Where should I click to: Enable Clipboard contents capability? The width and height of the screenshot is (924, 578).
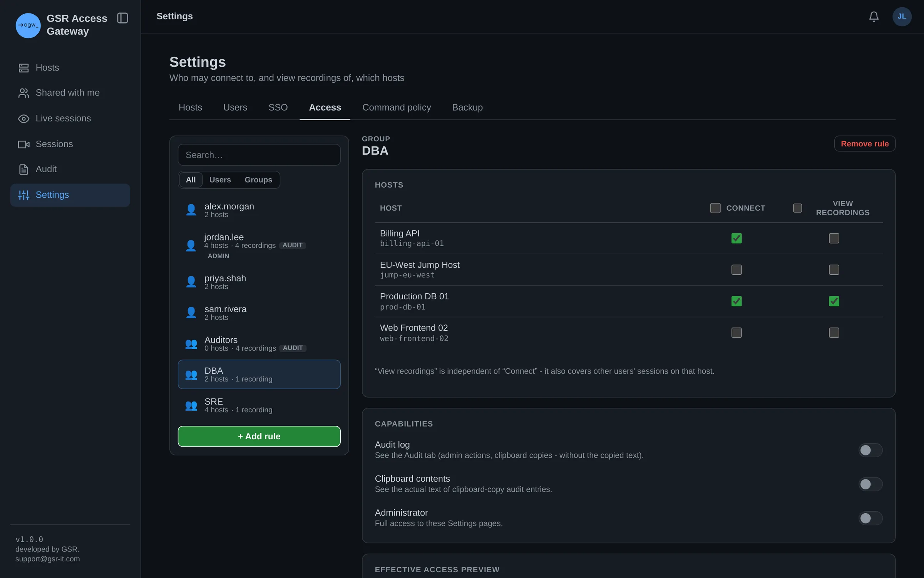(870, 484)
